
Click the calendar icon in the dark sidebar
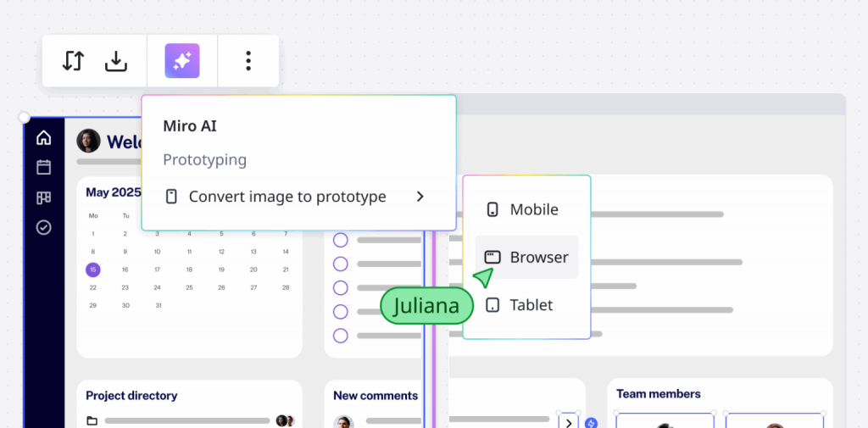click(44, 168)
